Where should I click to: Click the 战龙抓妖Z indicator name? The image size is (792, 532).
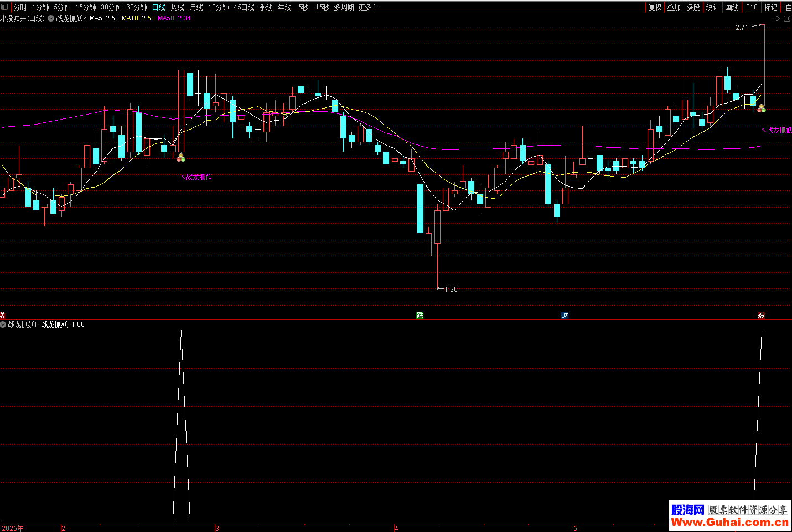(x=71, y=18)
